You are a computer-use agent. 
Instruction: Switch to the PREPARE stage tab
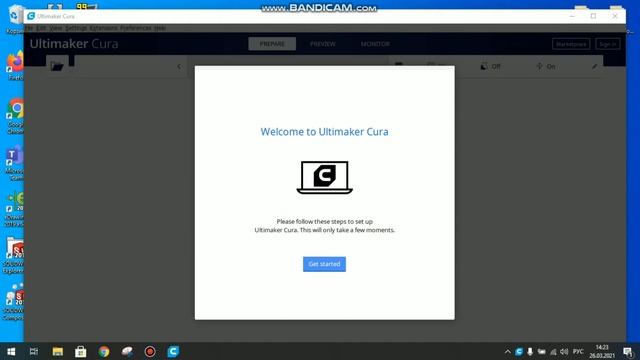click(x=272, y=44)
